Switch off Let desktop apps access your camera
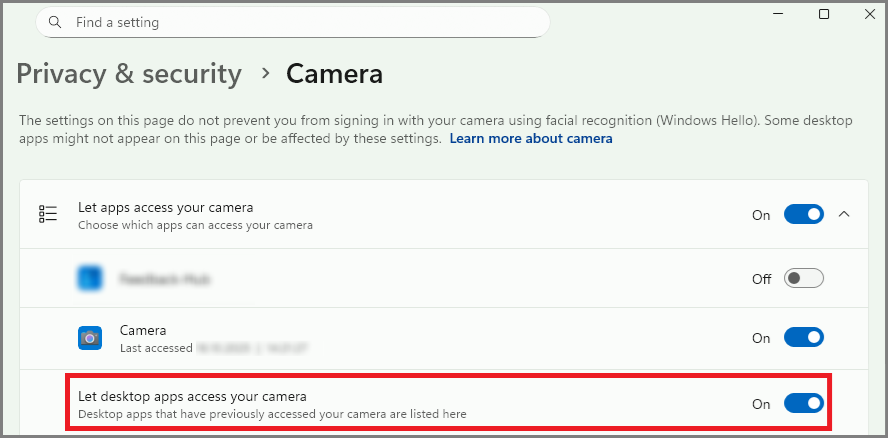 [x=803, y=404]
